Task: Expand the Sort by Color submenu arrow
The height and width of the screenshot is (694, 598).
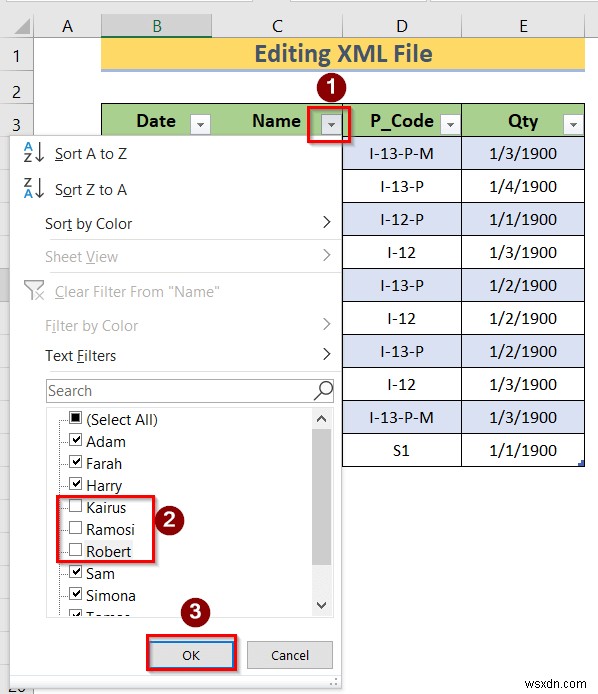Action: pyautogui.click(x=327, y=222)
